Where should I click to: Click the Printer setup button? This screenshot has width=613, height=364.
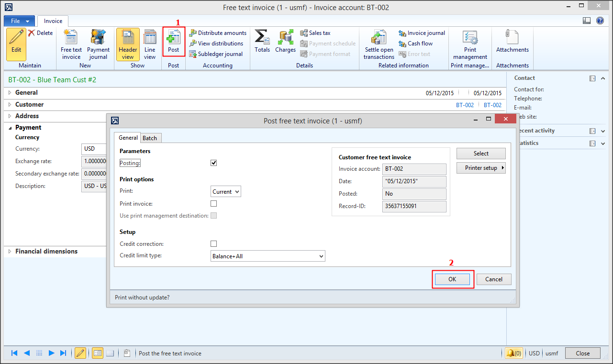tap(480, 167)
